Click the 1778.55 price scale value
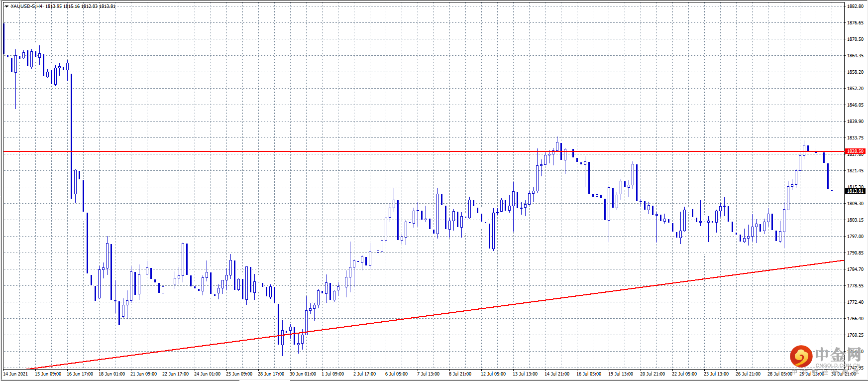Image resolution: width=868 pixels, height=381 pixels. click(856, 286)
